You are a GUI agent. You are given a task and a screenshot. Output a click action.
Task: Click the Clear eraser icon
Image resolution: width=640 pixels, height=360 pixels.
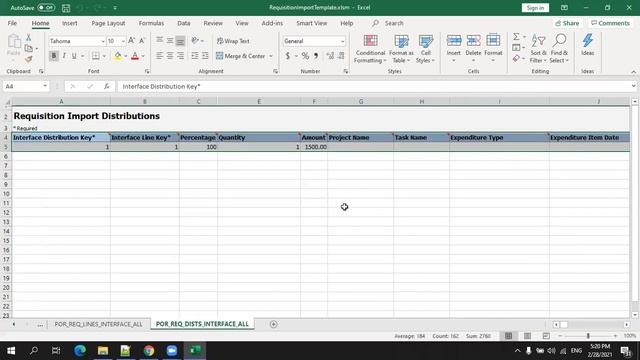pyautogui.click(x=516, y=59)
